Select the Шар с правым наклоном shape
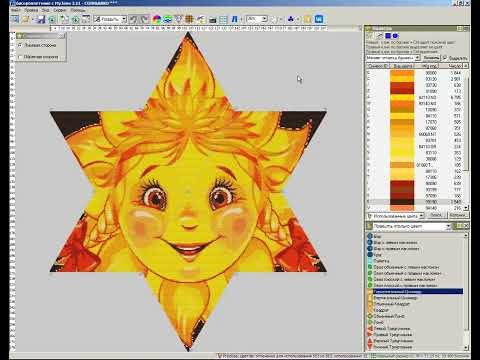 point(396,249)
